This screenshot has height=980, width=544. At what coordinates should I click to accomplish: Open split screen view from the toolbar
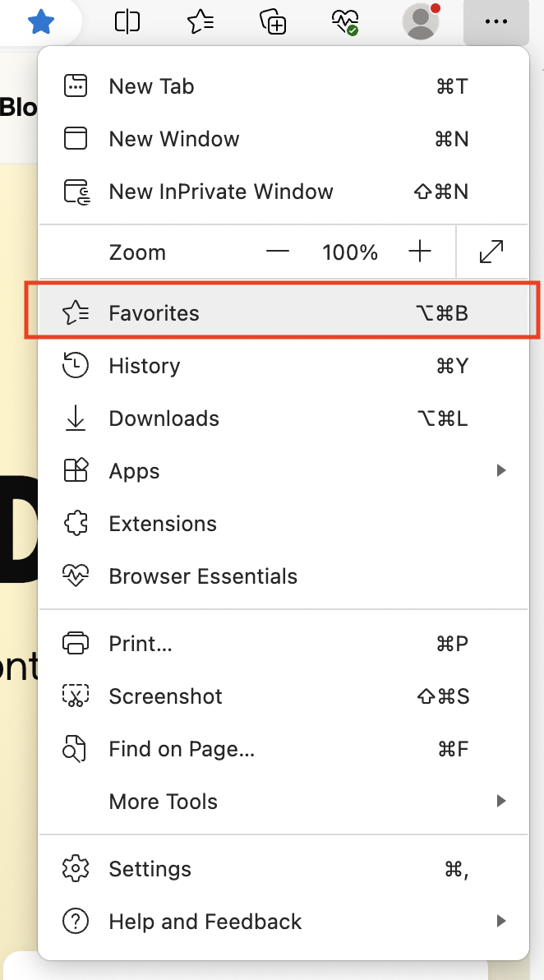tap(127, 22)
